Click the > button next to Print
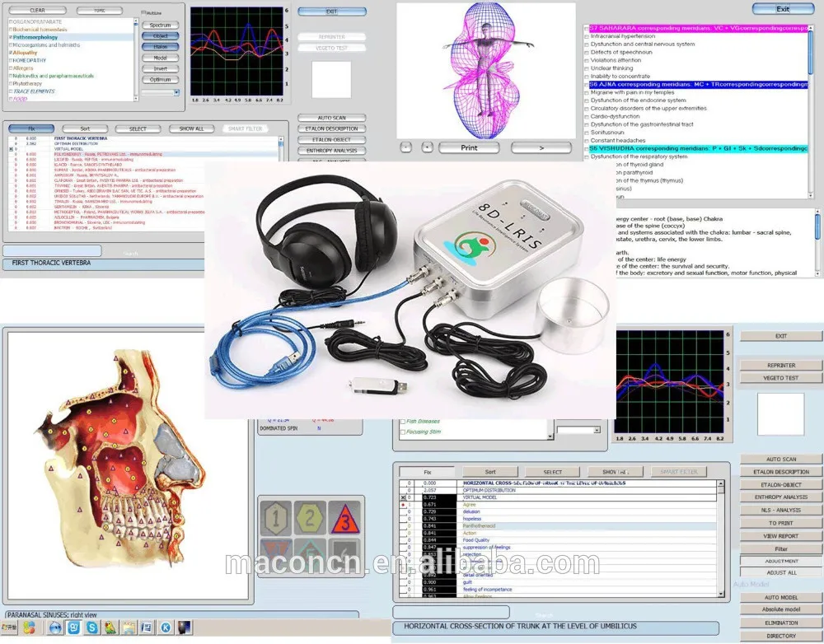 (x=541, y=148)
